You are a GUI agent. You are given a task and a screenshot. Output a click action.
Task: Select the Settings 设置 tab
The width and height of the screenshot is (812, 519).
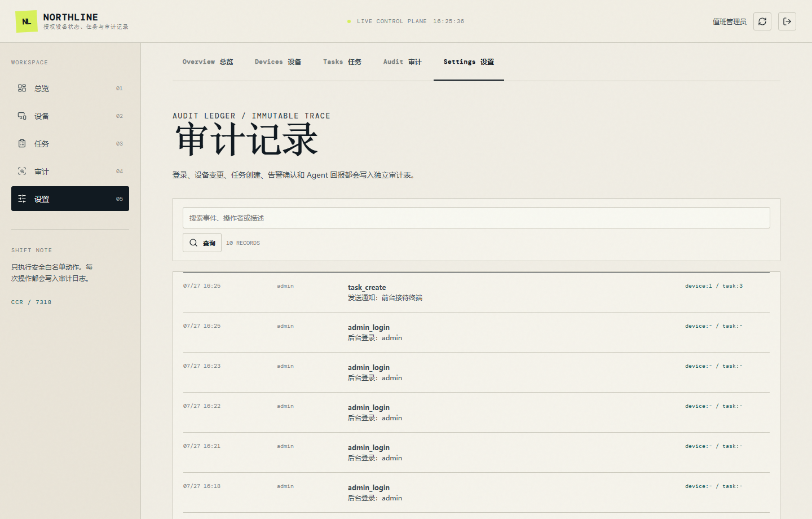[x=469, y=62]
